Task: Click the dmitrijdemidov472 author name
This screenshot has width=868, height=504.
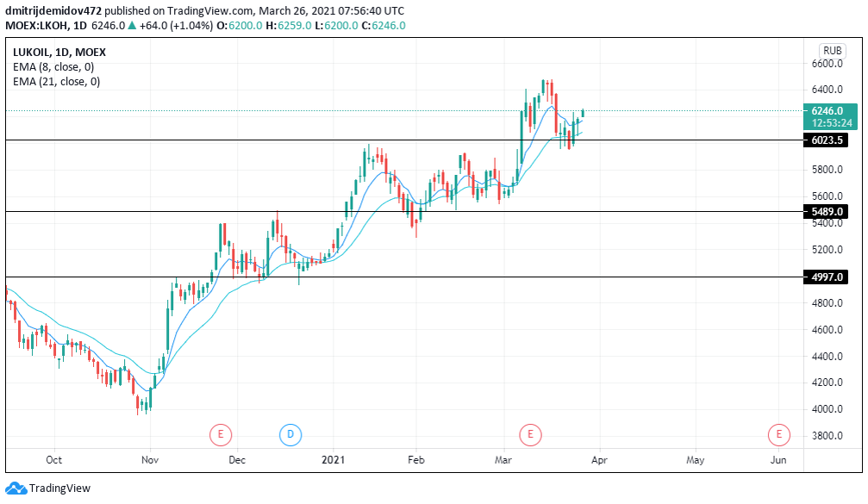Action: (53, 10)
